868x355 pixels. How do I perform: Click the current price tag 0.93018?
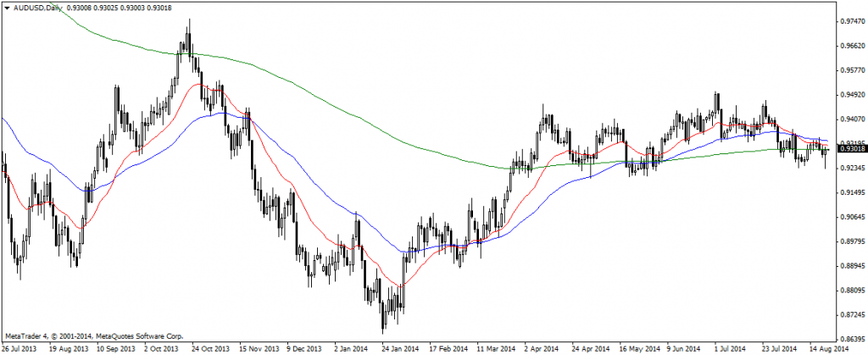[851, 148]
